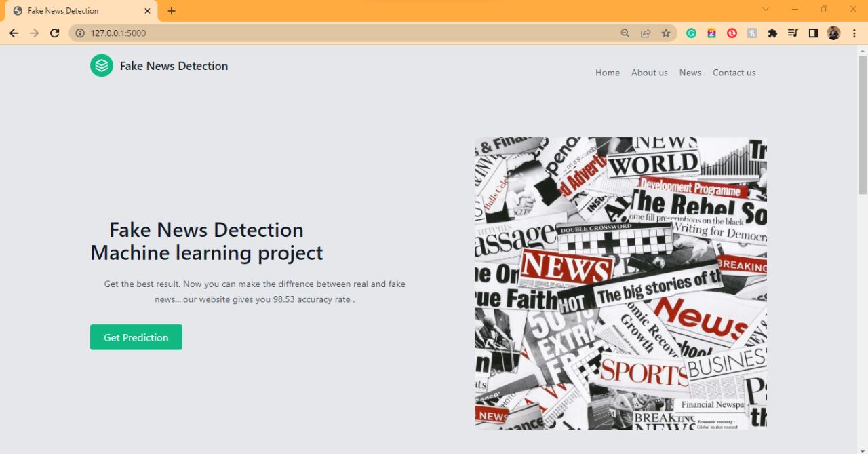Open the About us page
Screen dimensions: 868x454
[x=649, y=73]
